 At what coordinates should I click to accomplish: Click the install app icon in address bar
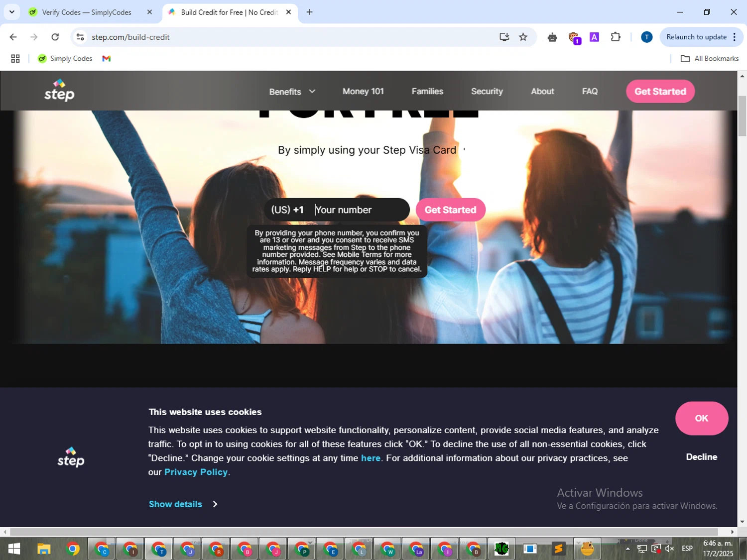click(504, 37)
